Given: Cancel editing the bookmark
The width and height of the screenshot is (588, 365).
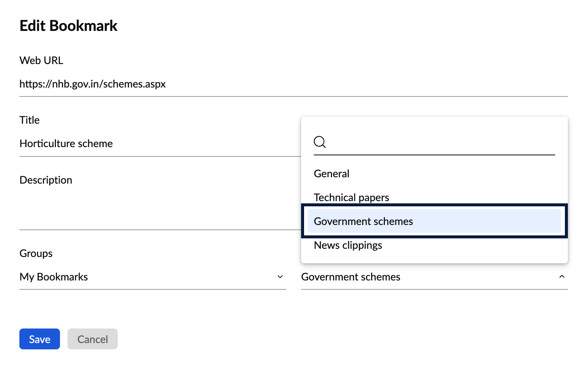Looking at the screenshot, I should click(x=92, y=339).
